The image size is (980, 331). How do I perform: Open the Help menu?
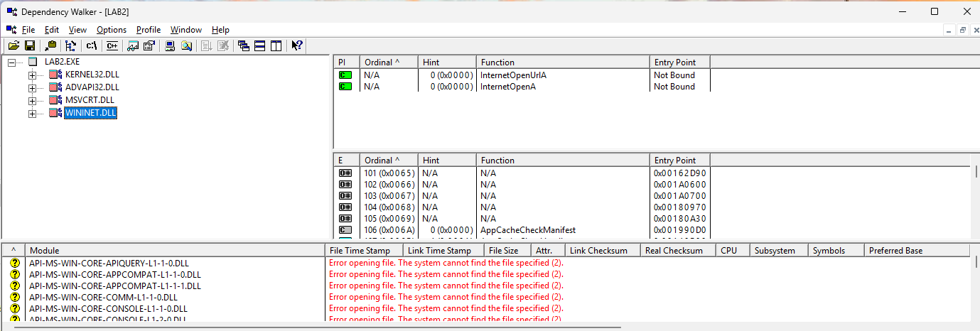220,30
